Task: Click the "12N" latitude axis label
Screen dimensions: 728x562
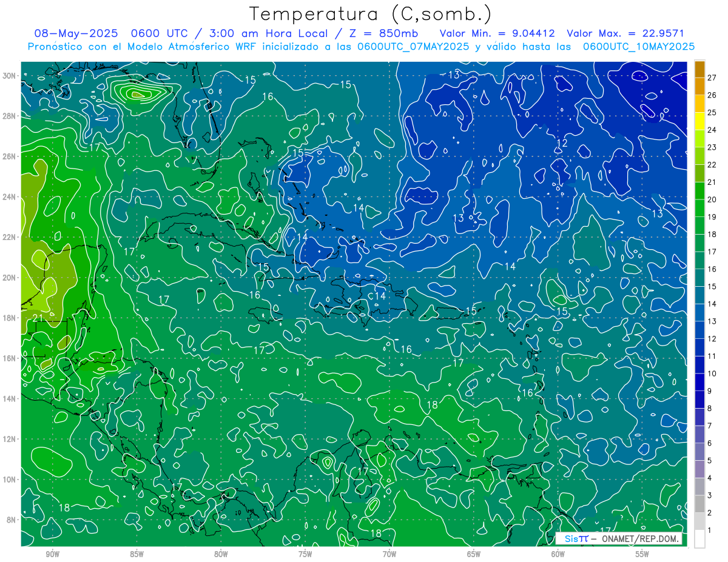Action: pos(10,439)
